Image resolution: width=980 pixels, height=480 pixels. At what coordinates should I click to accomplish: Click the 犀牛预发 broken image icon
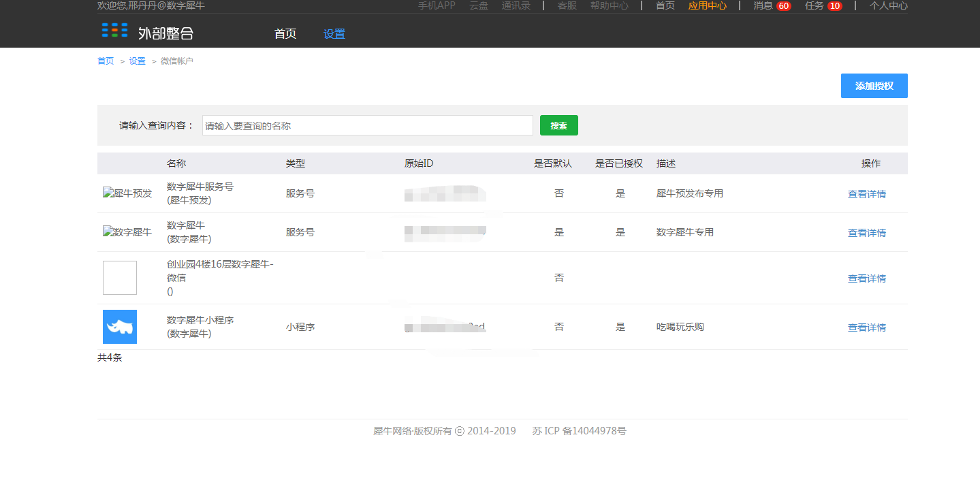click(x=127, y=193)
